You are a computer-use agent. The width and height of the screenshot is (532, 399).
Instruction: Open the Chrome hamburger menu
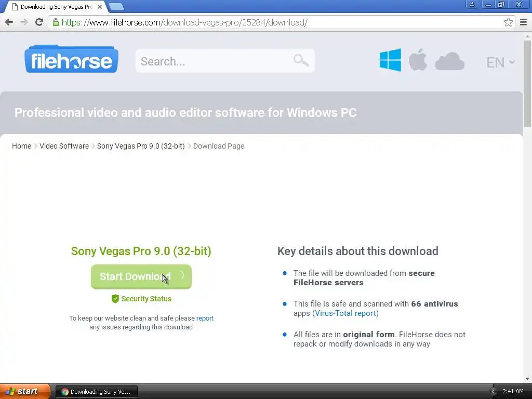pyautogui.click(x=523, y=22)
